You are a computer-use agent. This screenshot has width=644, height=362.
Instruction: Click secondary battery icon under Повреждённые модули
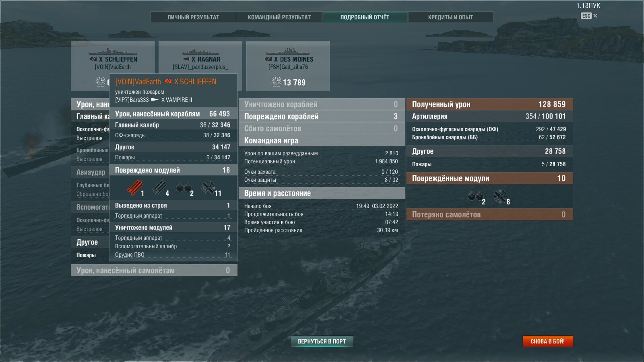click(475, 196)
